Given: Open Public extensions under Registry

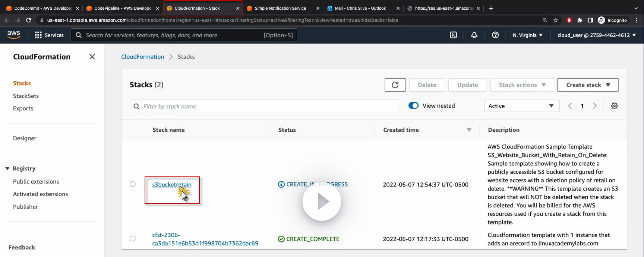Looking at the screenshot, I should click(36, 182).
